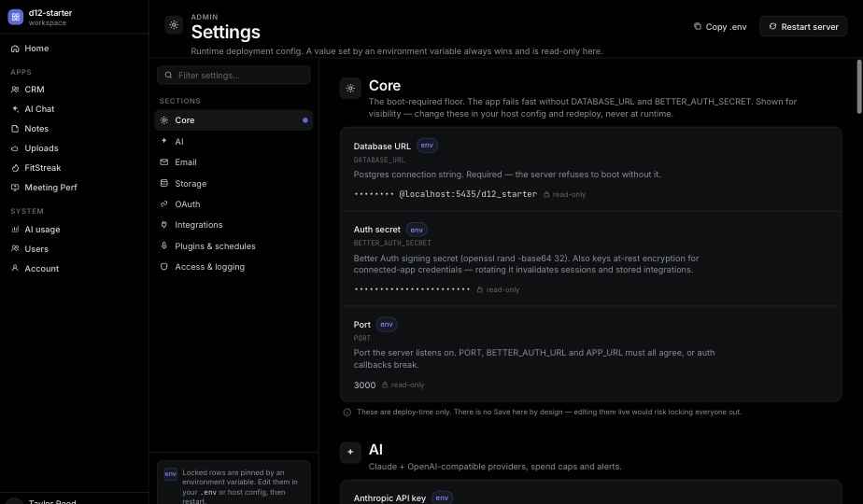Select Access & logging section

[x=233, y=267]
